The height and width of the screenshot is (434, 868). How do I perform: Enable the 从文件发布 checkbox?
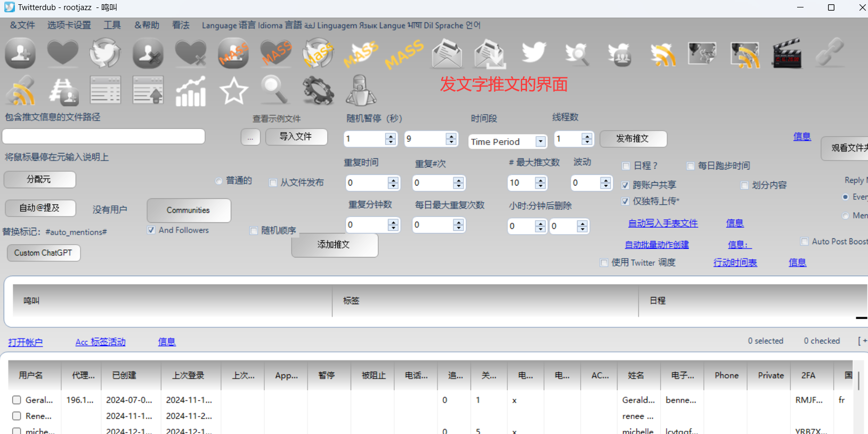[x=273, y=182]
